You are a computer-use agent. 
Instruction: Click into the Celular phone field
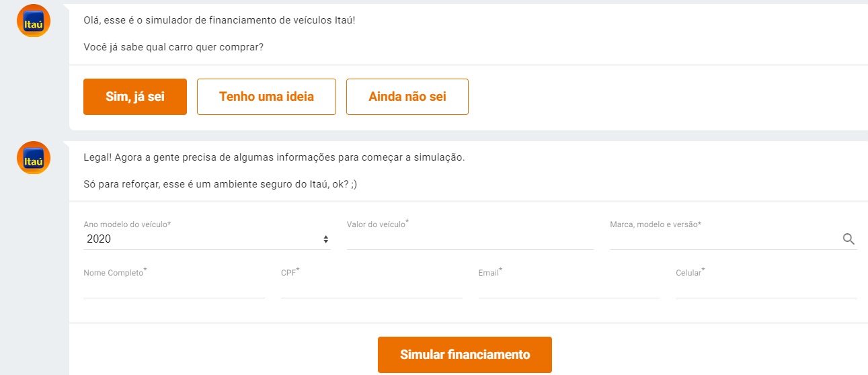coord(766,288)
